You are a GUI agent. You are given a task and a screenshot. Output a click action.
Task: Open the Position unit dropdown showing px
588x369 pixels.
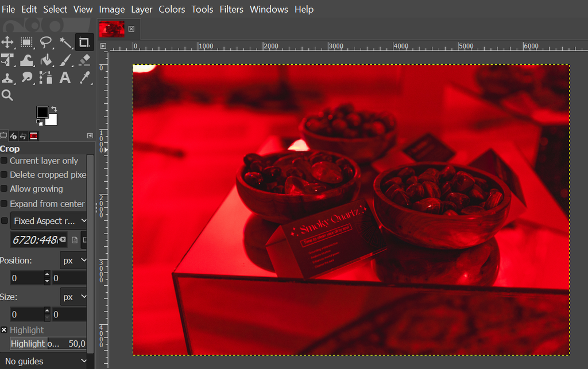point(73,260)
